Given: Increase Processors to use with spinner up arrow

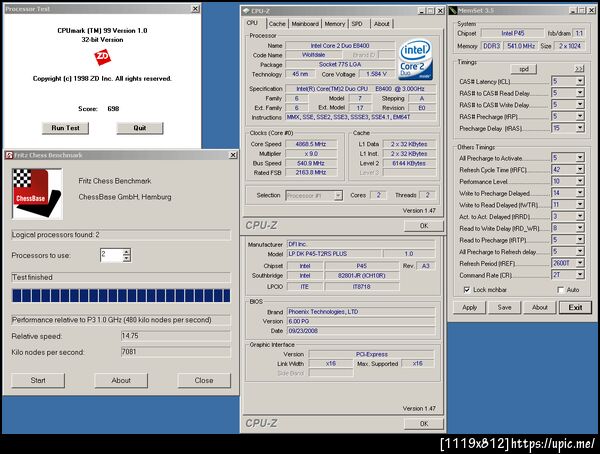Looking at the screenshot, I should pos(127,252).
